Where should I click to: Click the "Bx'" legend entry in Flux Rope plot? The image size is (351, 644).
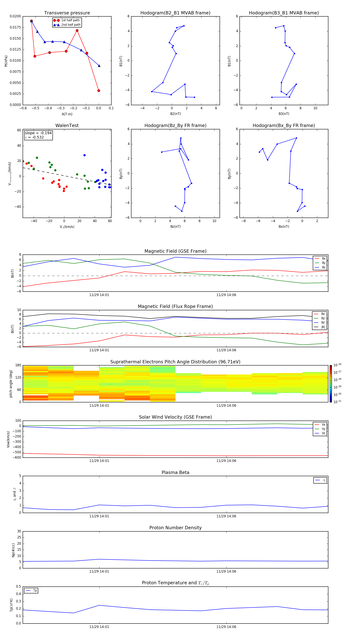[x=320, y=314]
